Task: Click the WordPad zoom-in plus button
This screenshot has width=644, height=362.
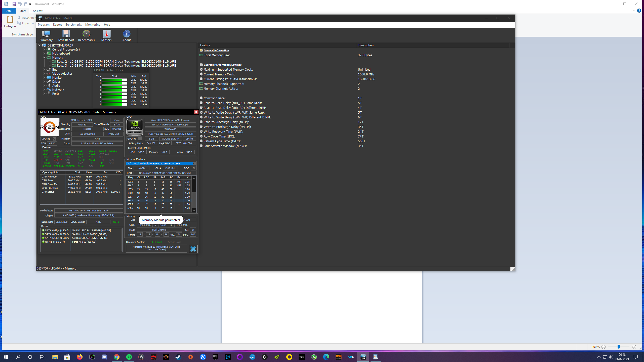Action: pos(634,347)
